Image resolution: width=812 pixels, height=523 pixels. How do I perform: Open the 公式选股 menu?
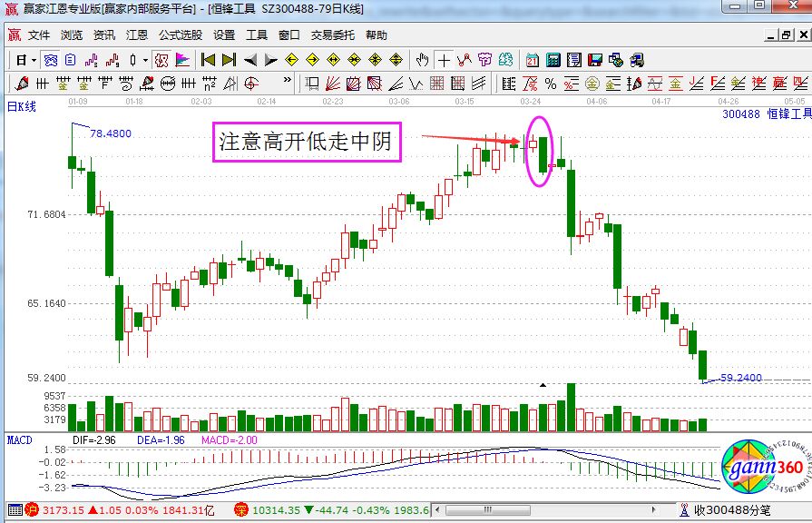tap(181, 35)
